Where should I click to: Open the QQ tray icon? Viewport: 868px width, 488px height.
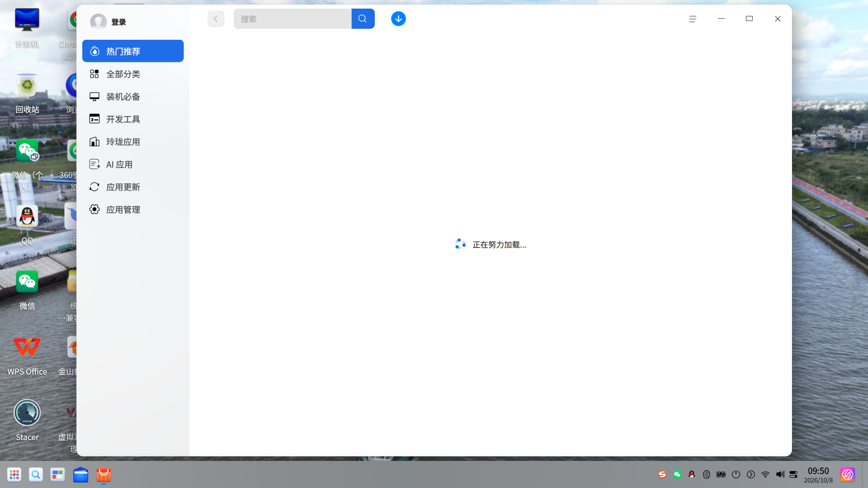pos(692,474)
